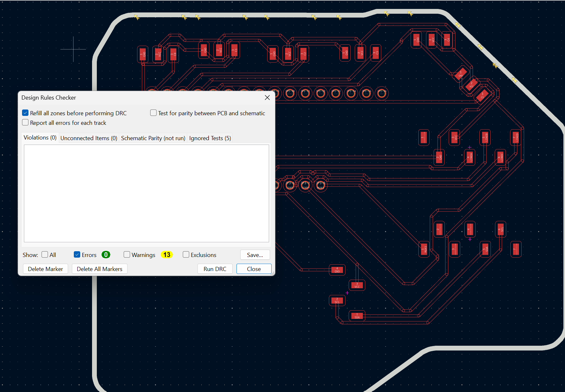This screenshot has width=565, height=392.
Task: Toggle the Warnings checkbox on
Action: pos(127,254)
